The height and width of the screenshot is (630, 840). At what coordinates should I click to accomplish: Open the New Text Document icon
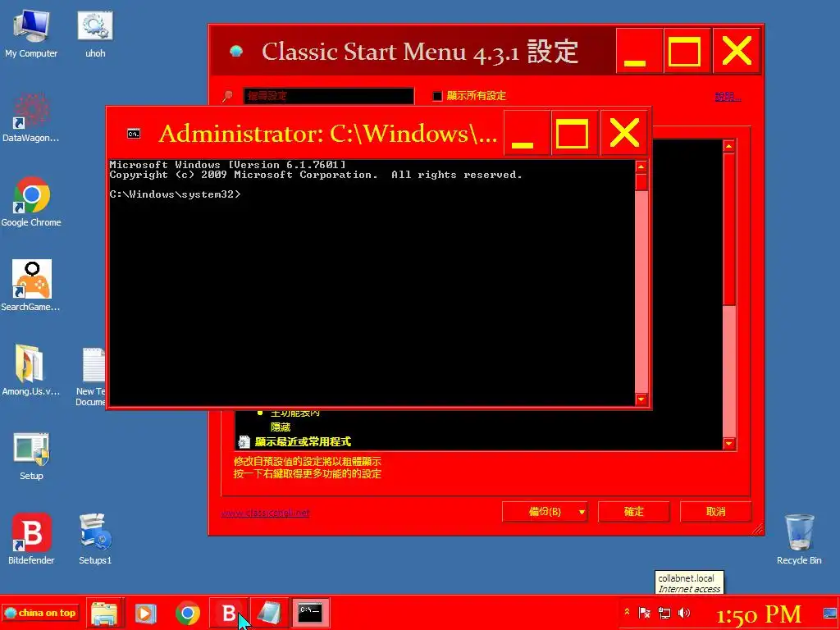click(x=92, y=376)
